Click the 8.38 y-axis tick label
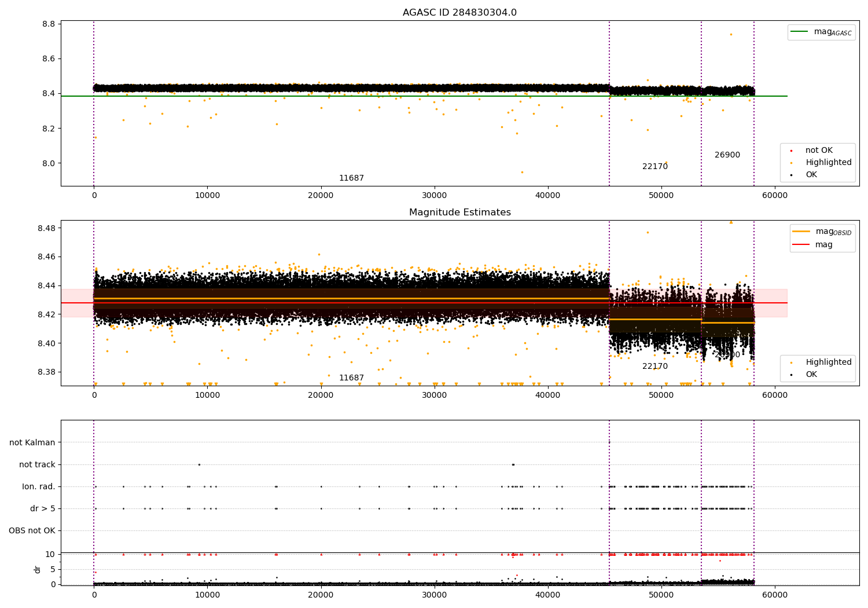The image size is (868, 608). pyautogui.click(x=46, y=372)
